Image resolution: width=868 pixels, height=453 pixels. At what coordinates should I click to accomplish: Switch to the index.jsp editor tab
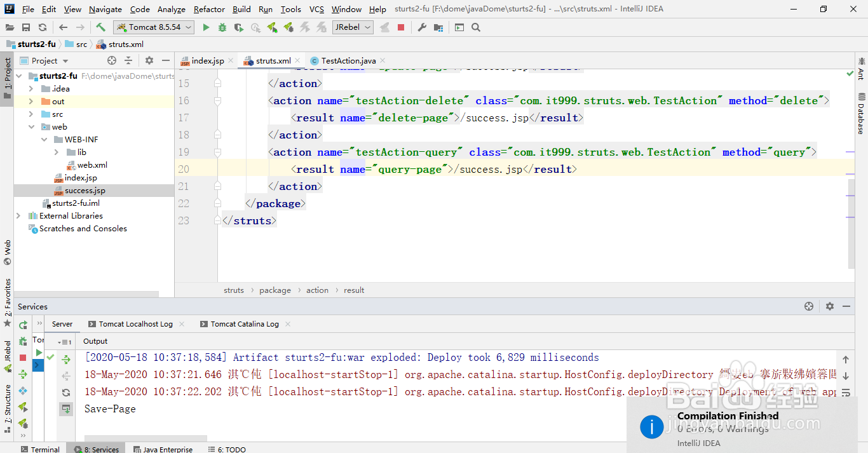[x=207, y=61]
